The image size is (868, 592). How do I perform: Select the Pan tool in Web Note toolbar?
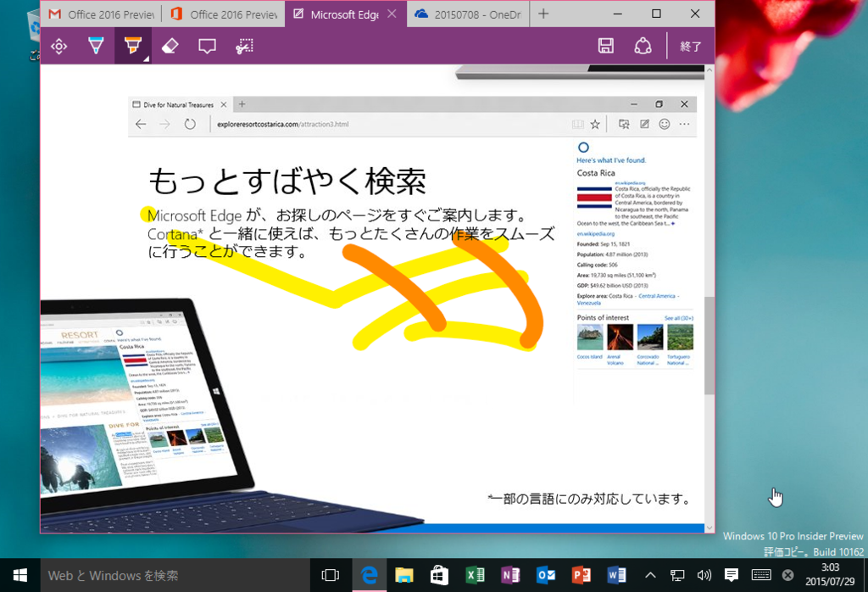click(x=58, y=46)
